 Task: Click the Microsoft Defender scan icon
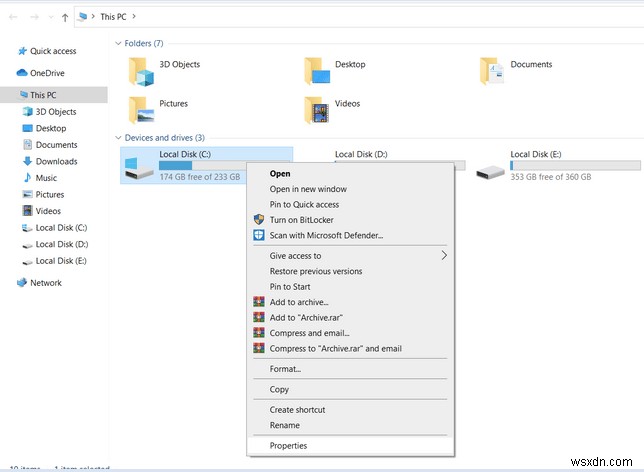tap(259, 235)
